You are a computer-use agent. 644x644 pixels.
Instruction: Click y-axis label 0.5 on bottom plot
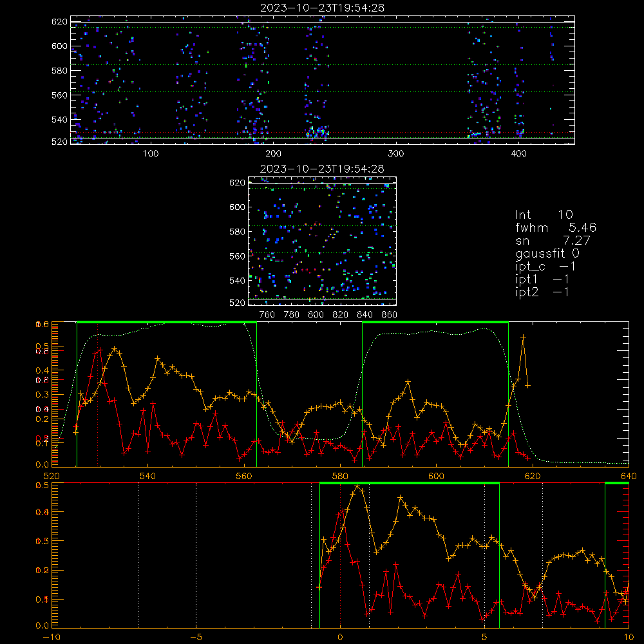43,486
